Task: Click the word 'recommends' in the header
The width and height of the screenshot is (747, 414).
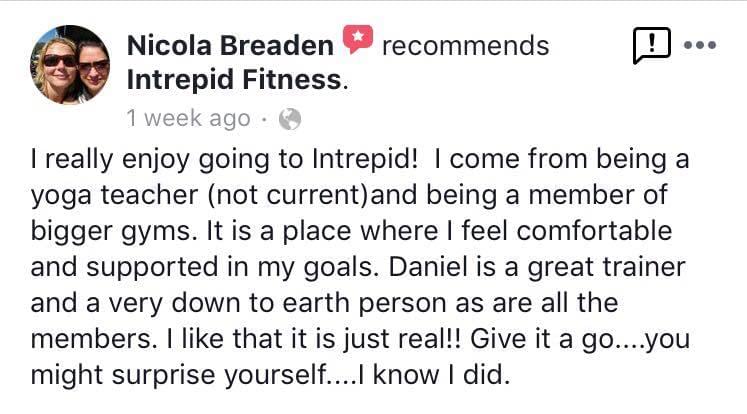Action: pyautogui.click(x=465, y=46)
